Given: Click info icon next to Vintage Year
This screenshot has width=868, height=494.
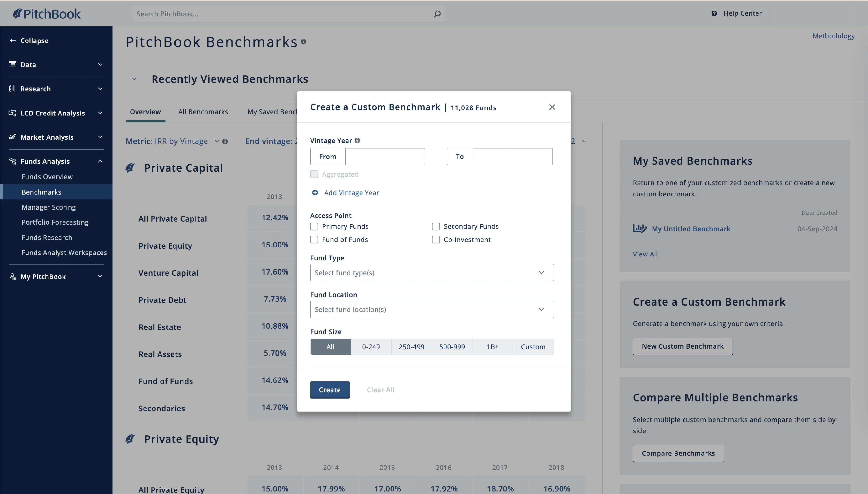Looking at the screenshot, I should tap(357, 140).
